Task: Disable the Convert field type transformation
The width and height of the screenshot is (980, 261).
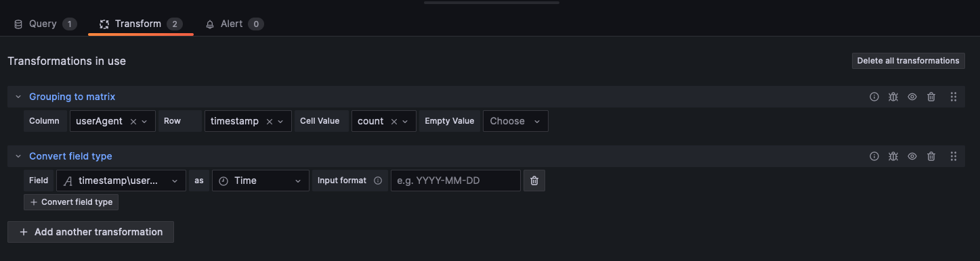Action: click(912, 156)
